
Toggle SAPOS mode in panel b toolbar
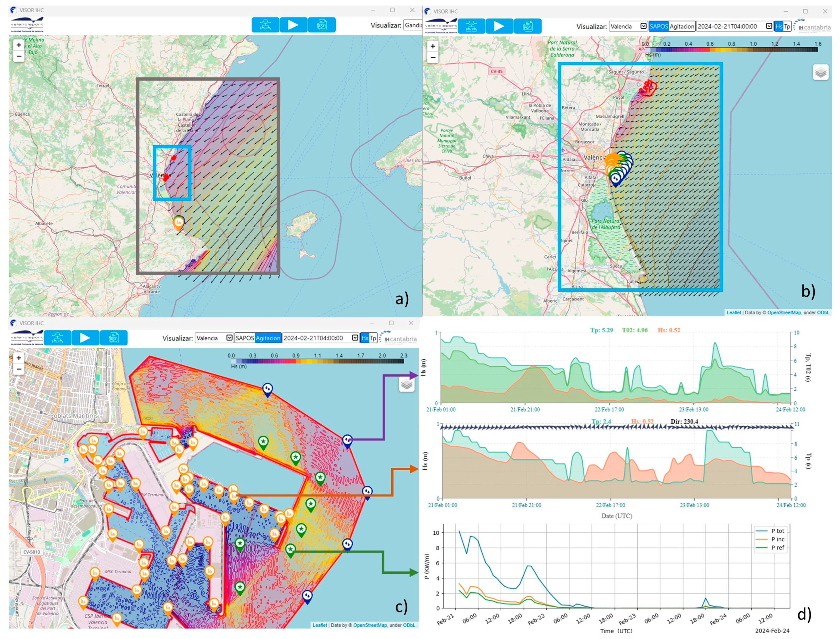click(658, 26)
